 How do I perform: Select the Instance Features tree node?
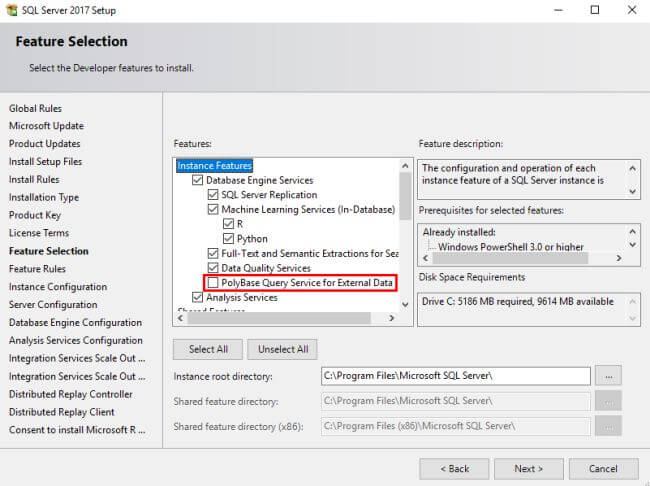pos(214,165)
